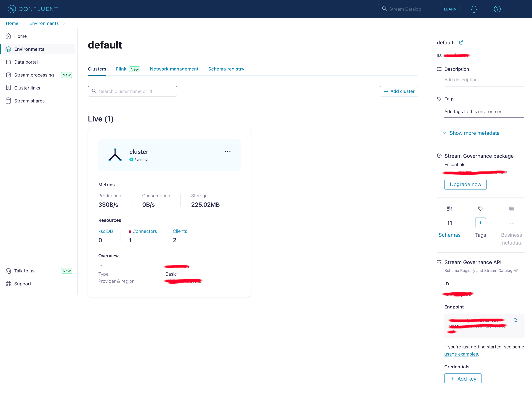Select the Network management tab

click(174, 69)
